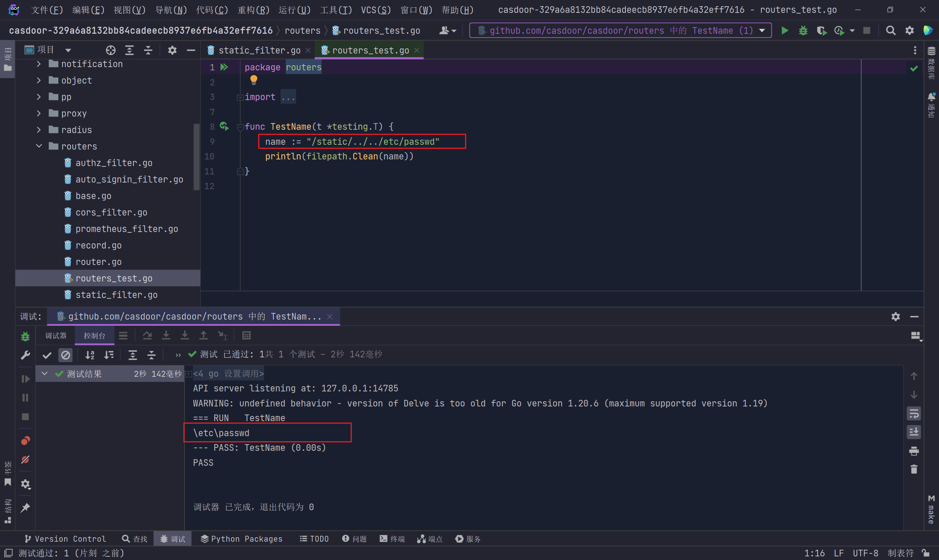939x560 pixels.
Task: Expand the folded import block on line 3
Action: click(x=240, y=97)
